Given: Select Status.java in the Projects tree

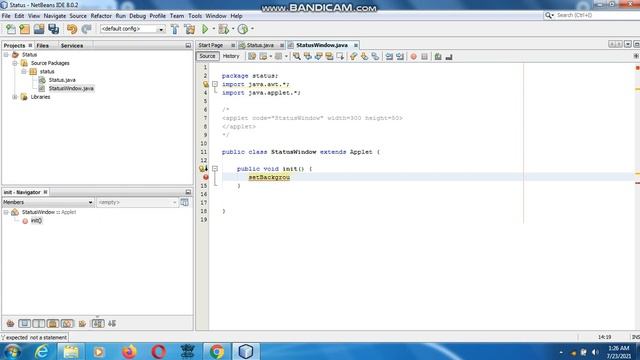Looking at the screenshot, I should point(62,80).
